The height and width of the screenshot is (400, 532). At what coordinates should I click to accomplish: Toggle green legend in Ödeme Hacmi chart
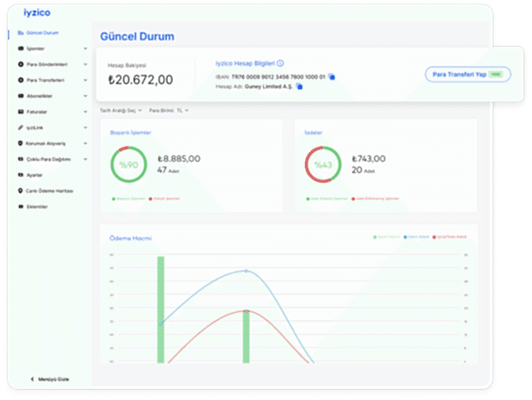click(x=387, y=237)
